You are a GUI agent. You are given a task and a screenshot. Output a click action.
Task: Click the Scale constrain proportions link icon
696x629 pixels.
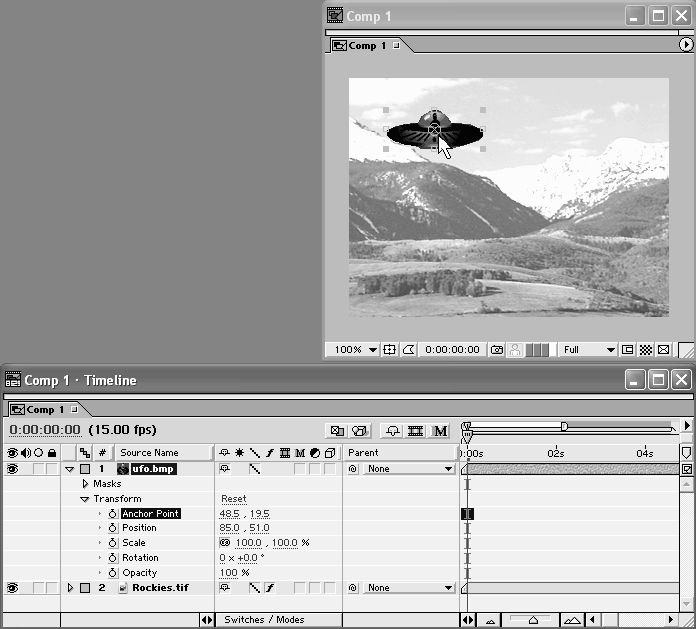[x=225, y=543]
